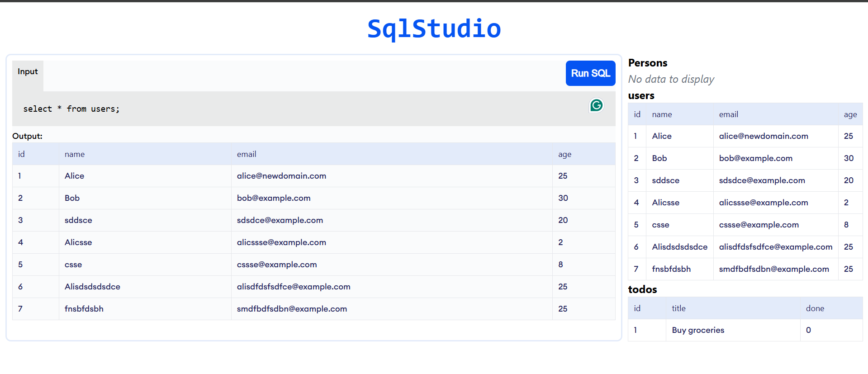Click the age header in sidebar users table
The width and height of the screenshot is (868, 374).
850,114
